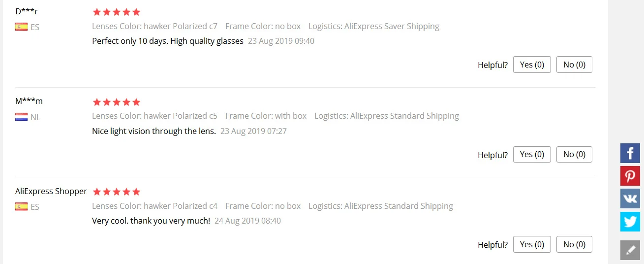The image size is (644, 264).
Task: Vote Yes on AliExpress Shopper's review
Action: (x=532, y=244)
